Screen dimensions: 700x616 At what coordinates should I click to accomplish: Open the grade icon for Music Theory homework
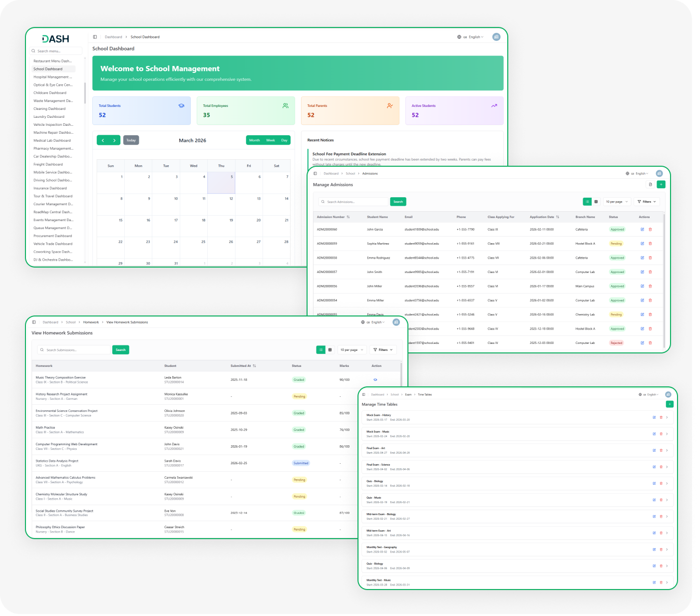pyautogui.click(x=375, y=380)
